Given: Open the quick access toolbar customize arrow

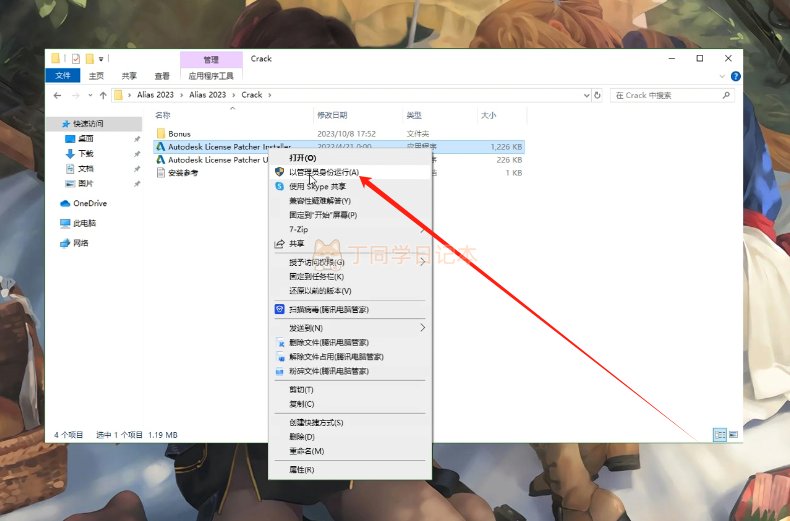Looking at the screenshot, I should point(101,59).
